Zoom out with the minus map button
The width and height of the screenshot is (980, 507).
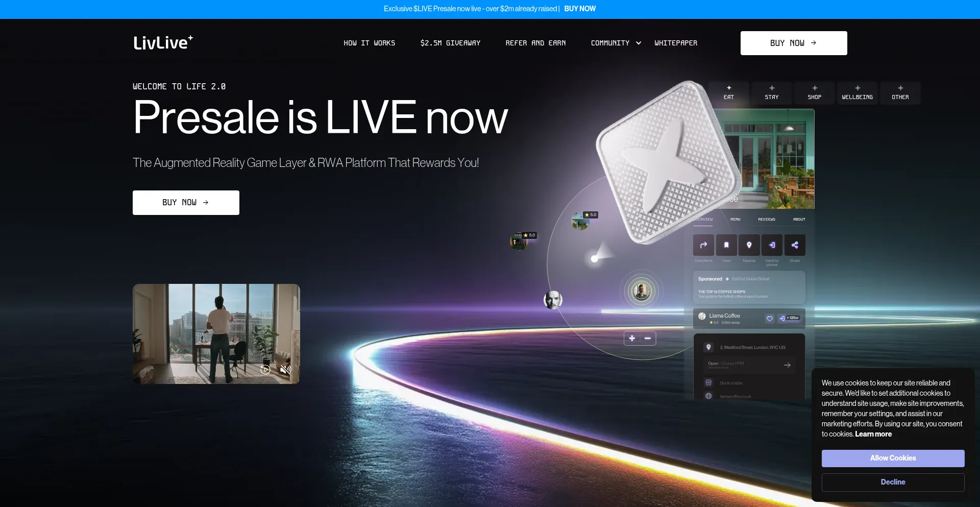(648, 339)
